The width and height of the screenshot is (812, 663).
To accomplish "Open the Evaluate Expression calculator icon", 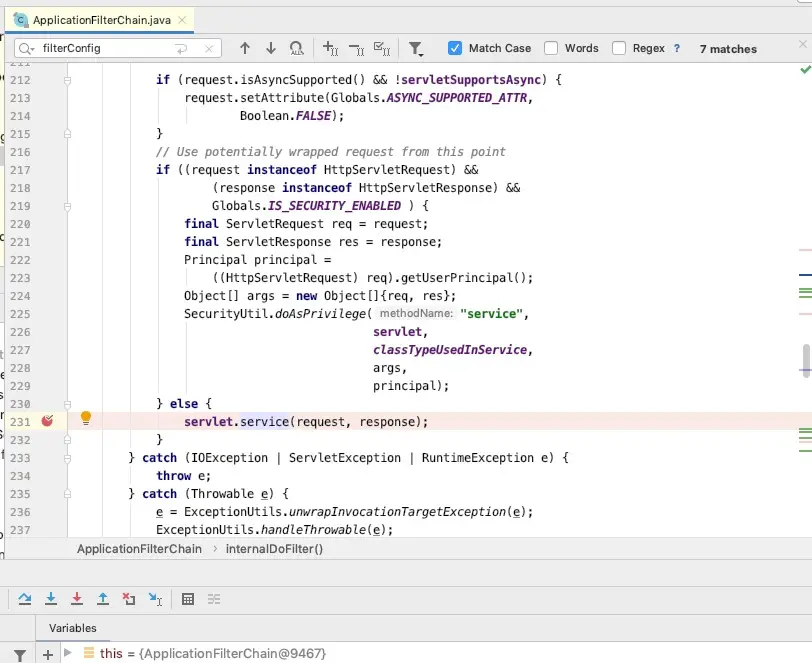I will [188, 599].
